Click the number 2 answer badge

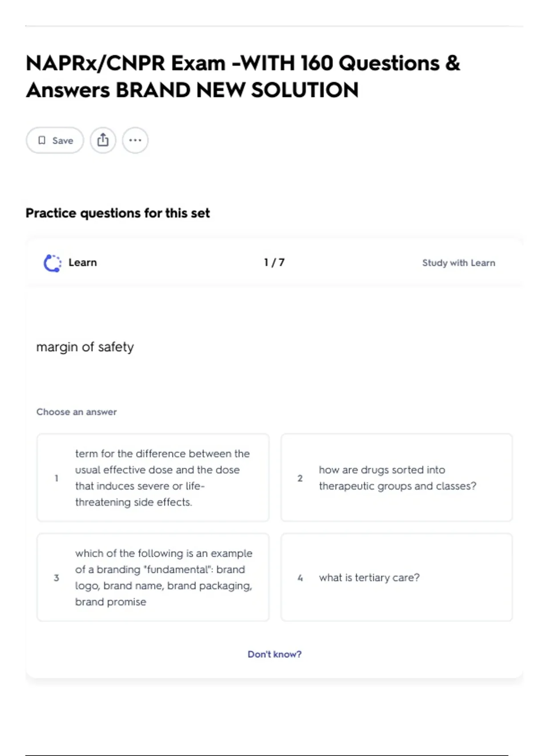300,478
